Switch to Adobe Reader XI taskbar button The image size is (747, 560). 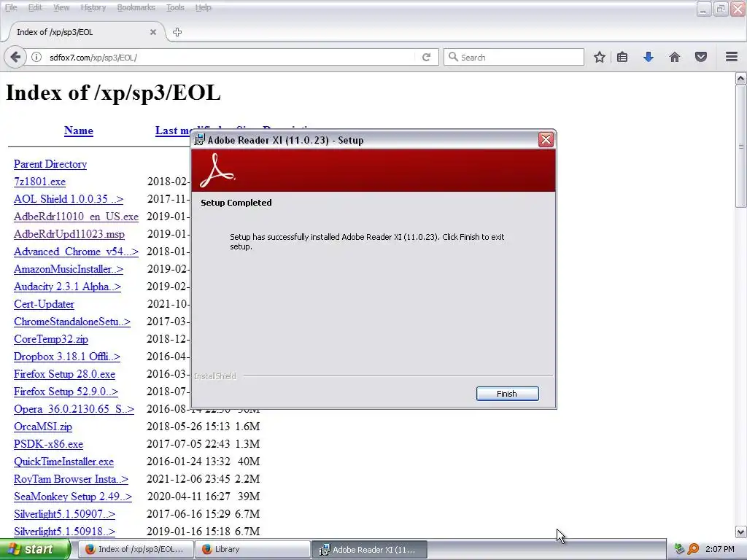(x=370, y=550)
